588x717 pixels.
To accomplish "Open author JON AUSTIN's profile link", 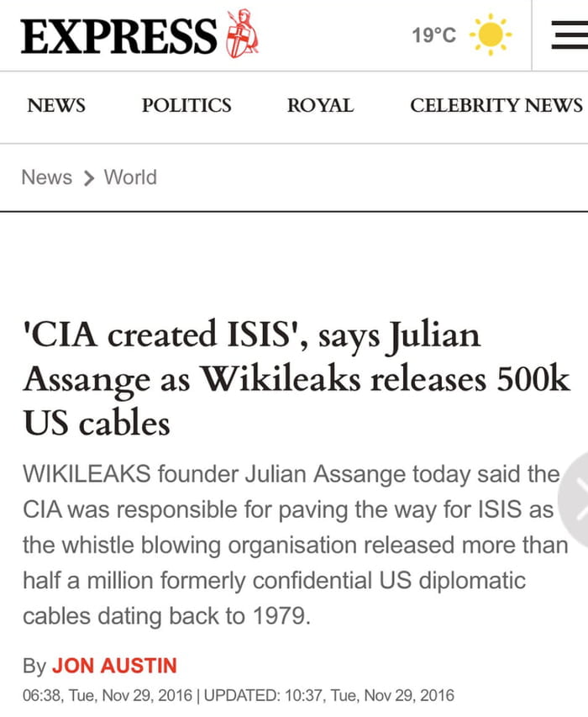I will tap(114, 667).
